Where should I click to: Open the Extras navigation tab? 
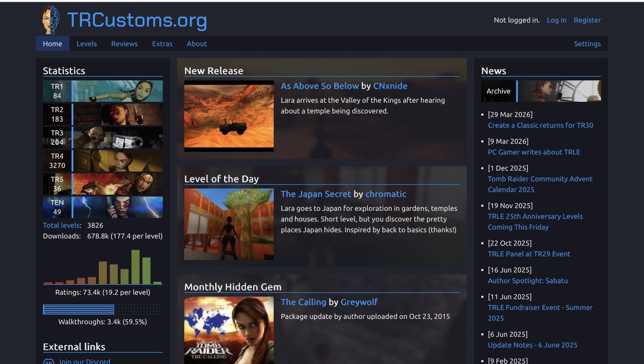(162, 44)
